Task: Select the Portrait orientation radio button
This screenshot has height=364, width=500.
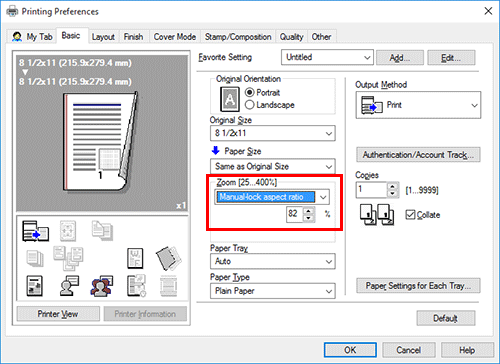Action: tap(249, 92)
